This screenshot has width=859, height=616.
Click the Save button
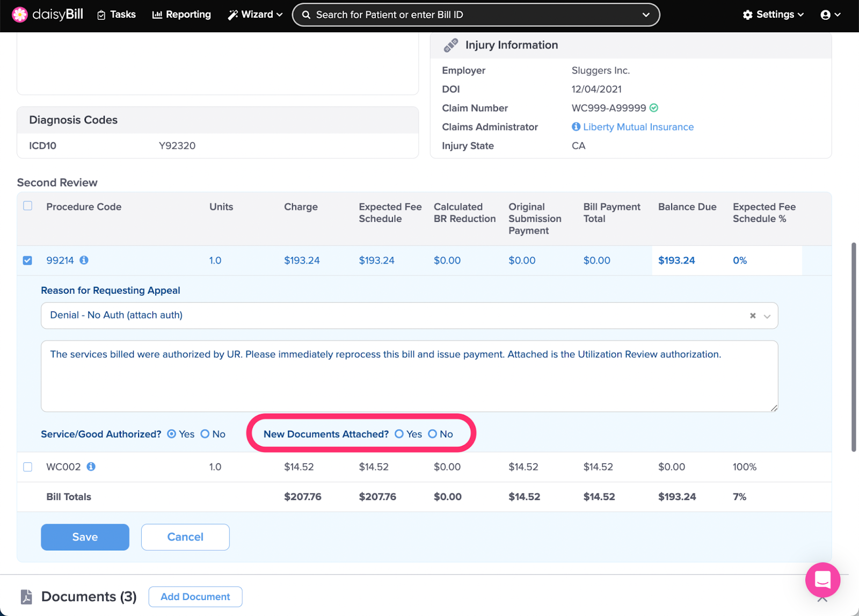pyautogui.click(x=85, y=537)
